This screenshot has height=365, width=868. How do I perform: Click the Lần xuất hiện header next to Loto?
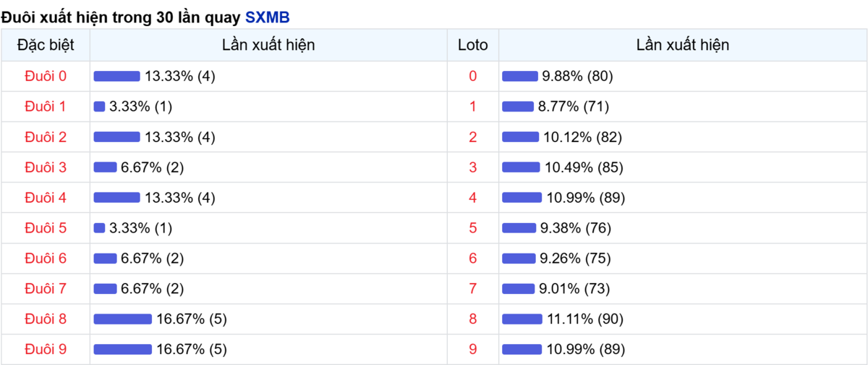pos(682,45)
